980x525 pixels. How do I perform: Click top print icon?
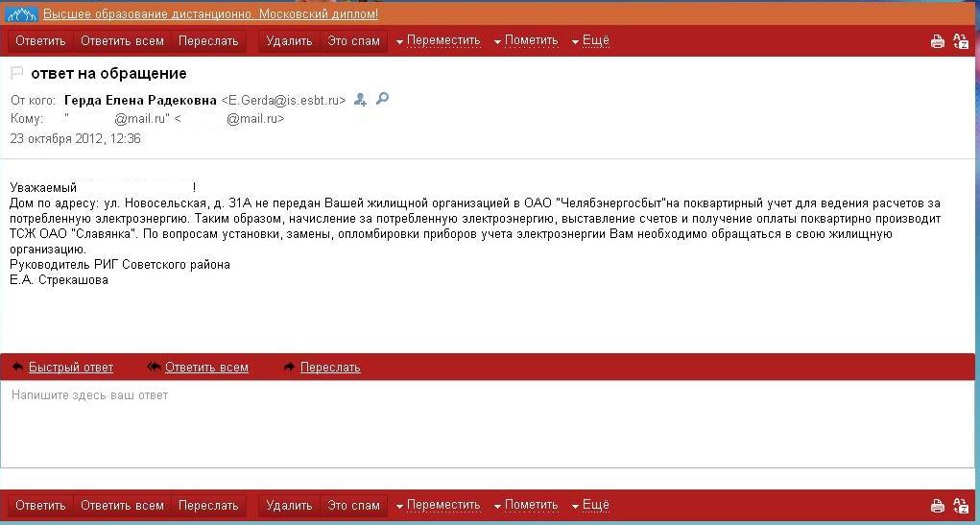click(x=937, y=42)
